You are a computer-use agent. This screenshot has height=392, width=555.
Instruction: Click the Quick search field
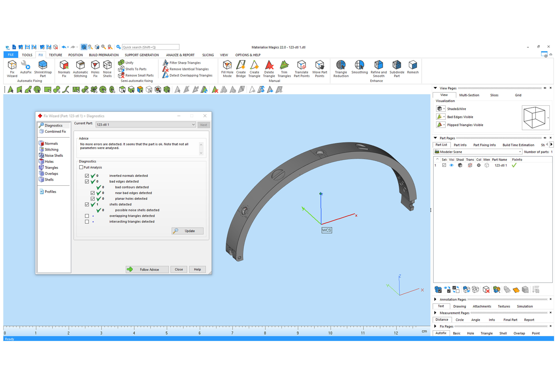(150, 47)
